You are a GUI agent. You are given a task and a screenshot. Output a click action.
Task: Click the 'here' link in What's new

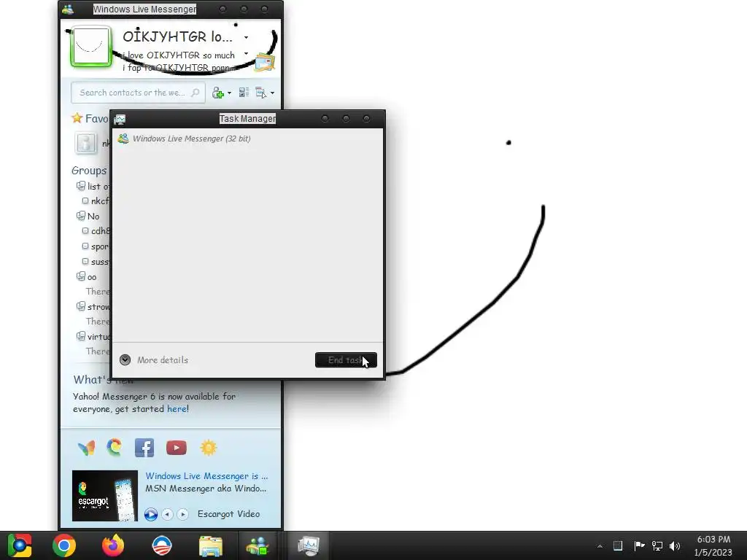(x=177, y=408)
